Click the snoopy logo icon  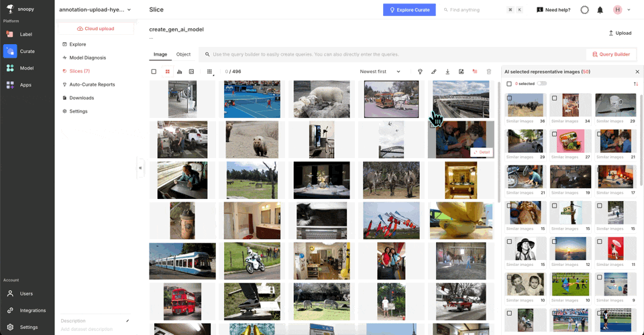click(10, 9)
